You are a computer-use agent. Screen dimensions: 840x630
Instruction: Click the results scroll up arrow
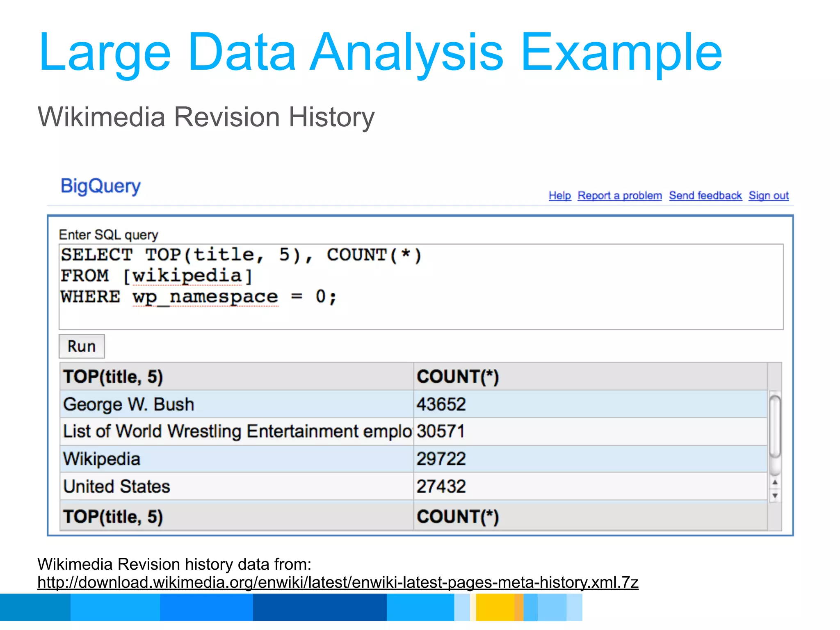point(775,482)
